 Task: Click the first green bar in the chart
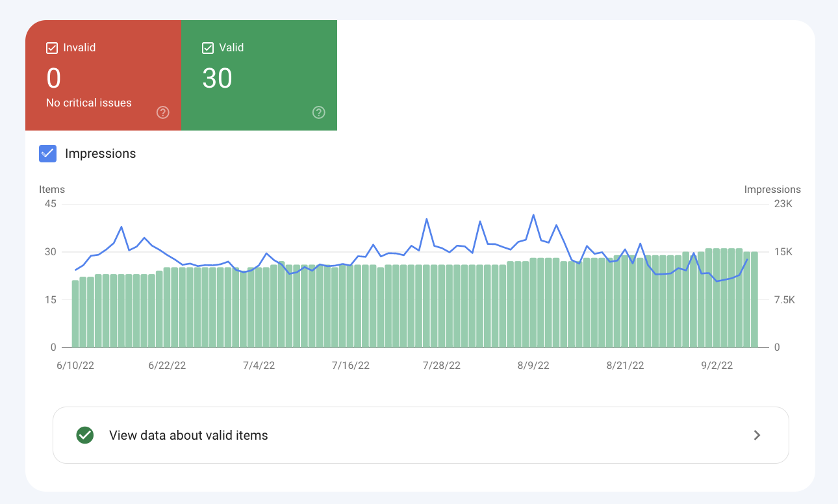coord(75,314)
